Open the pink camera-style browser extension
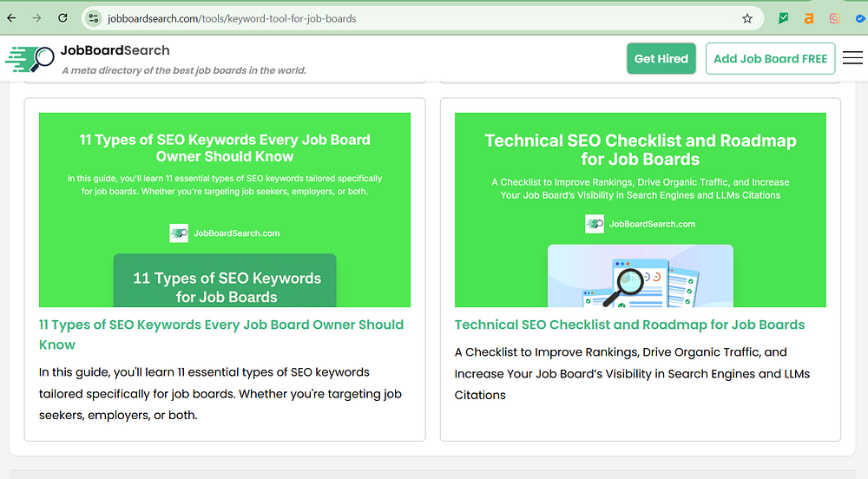868x479 pixels. [x=835, y=18]
